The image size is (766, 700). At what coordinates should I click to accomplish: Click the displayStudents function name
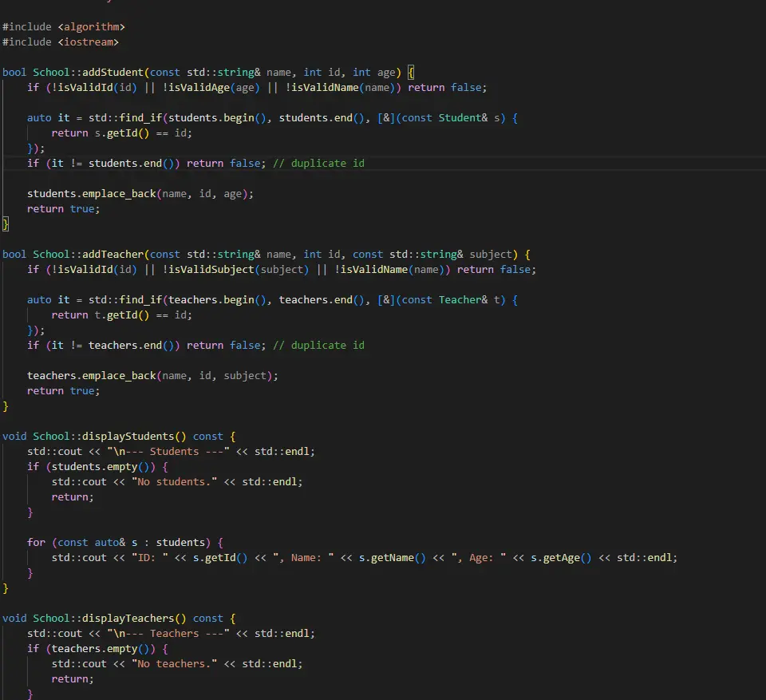click(x=128, y=436)
